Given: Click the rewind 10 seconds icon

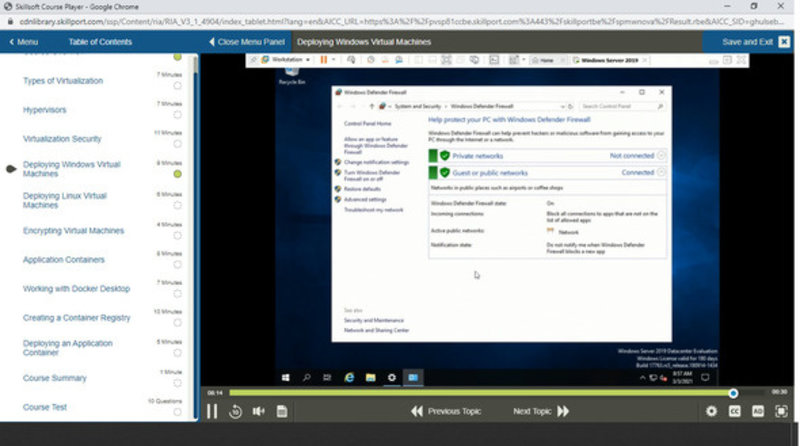Looking at the screenshot, I should point(235,411).
